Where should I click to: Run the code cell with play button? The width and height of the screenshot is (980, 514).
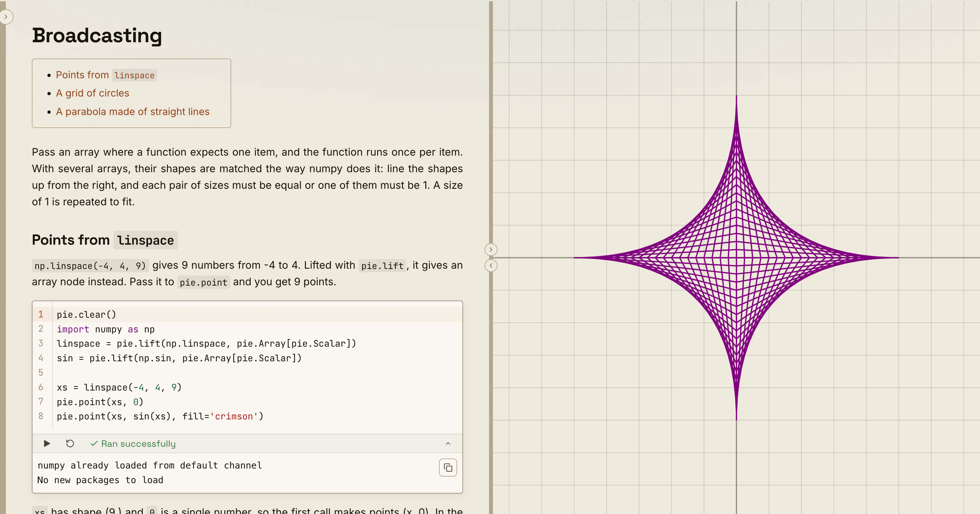(47, 443)
